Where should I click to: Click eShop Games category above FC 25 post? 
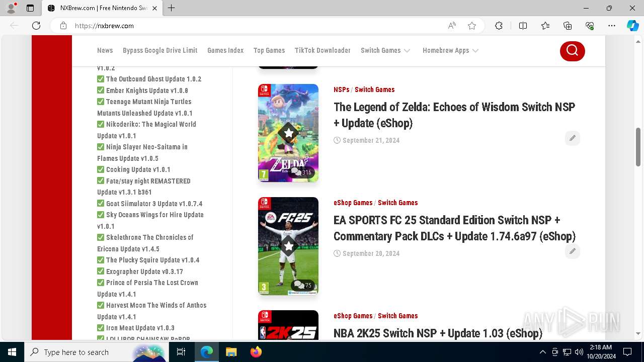[353, 203]
